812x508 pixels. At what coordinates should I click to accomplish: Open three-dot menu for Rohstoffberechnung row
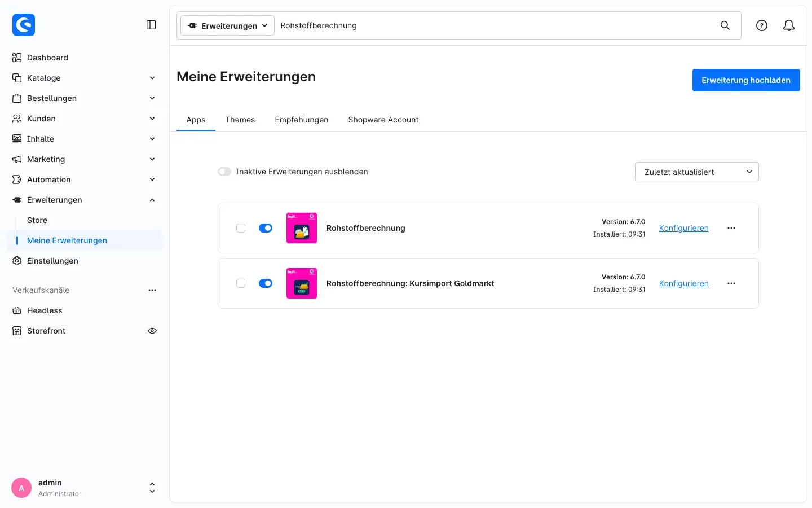point(731,228)
